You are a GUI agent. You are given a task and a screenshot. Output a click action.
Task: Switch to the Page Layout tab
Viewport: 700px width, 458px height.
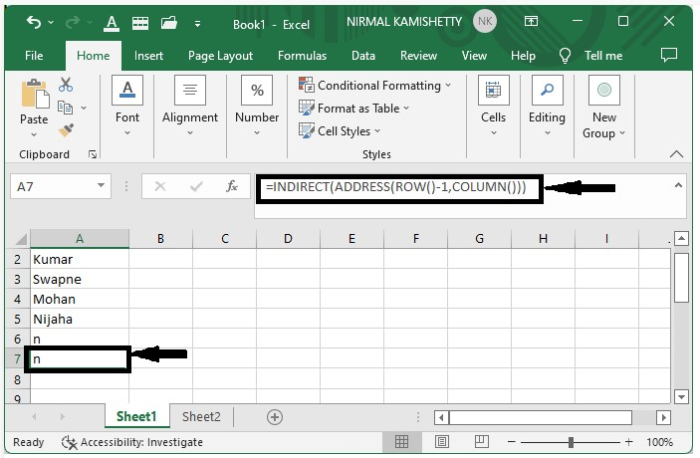coord(221,56)
